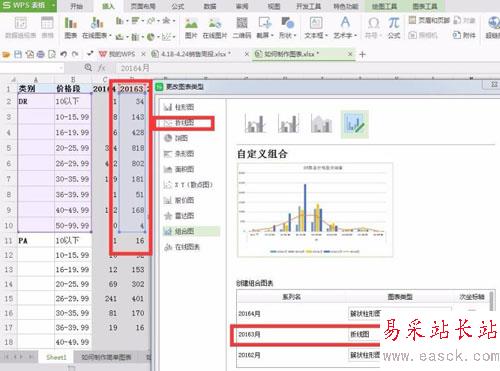Viewport: 500px width, 371px height.
Task: Add a new document tab with plus button
Action: tap(362, 54)
